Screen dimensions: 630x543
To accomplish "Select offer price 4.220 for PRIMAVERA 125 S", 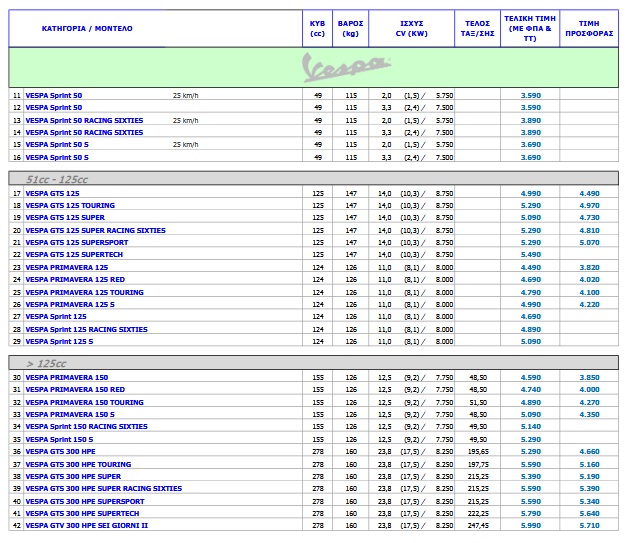I will click(x=589, y=305).
